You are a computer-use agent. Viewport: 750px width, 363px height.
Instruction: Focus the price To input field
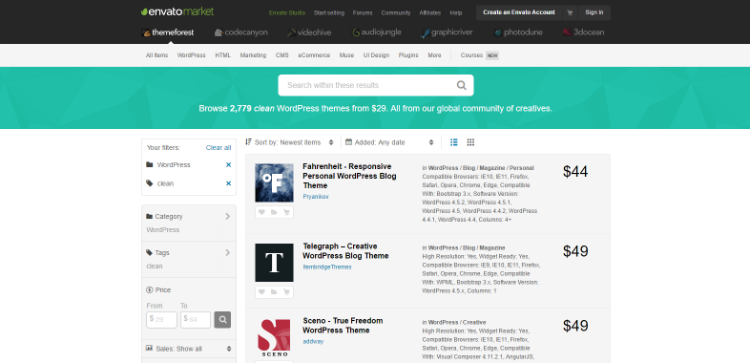coord(196,319)
